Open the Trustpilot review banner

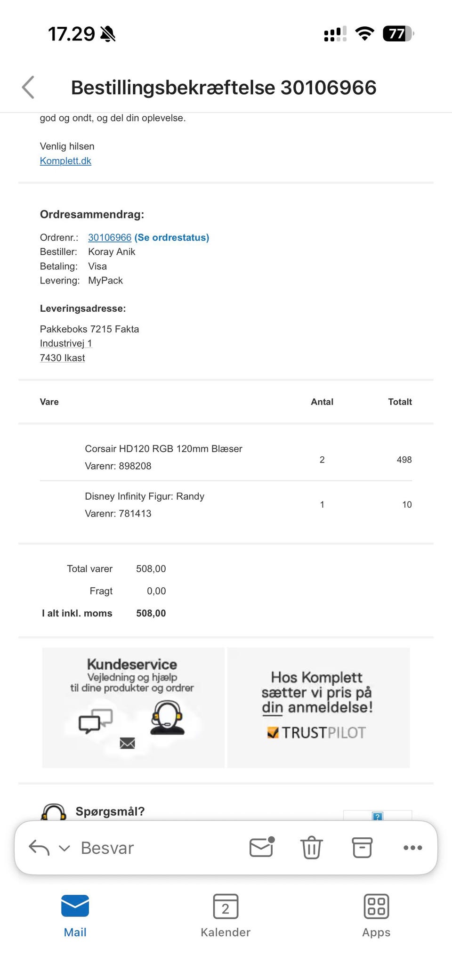[318, 707]
